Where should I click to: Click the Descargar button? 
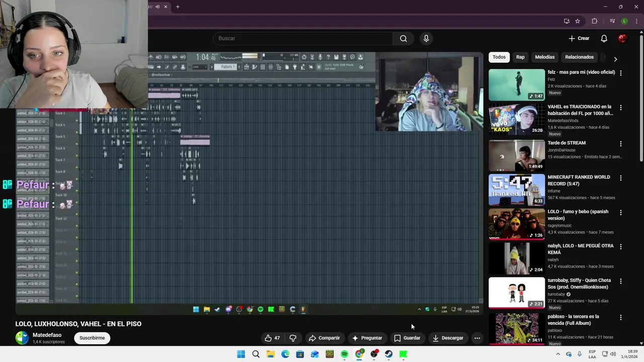coord(448,338)
